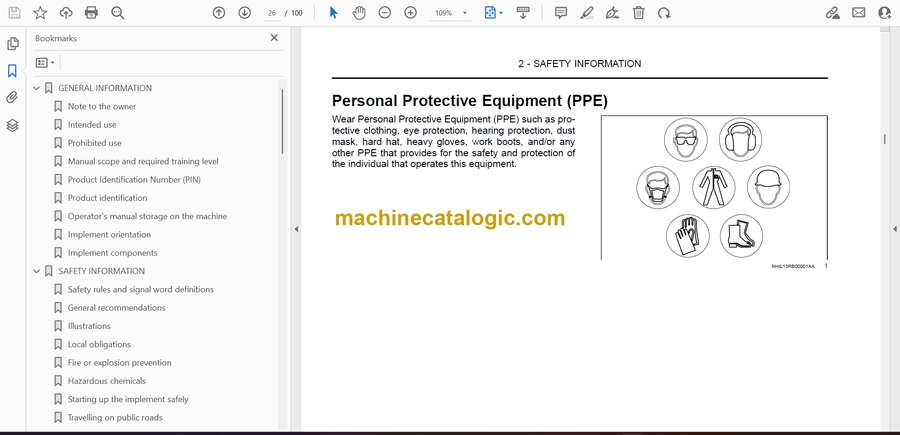The height and width of the screenshot is (435, 900).
Task: Jump to Product identification bookmark
Action: pyautogui.click(x=107, y=198)
